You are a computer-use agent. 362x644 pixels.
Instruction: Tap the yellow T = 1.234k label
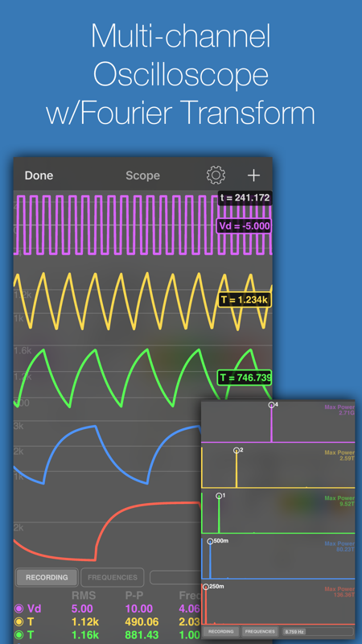point(245,299)
